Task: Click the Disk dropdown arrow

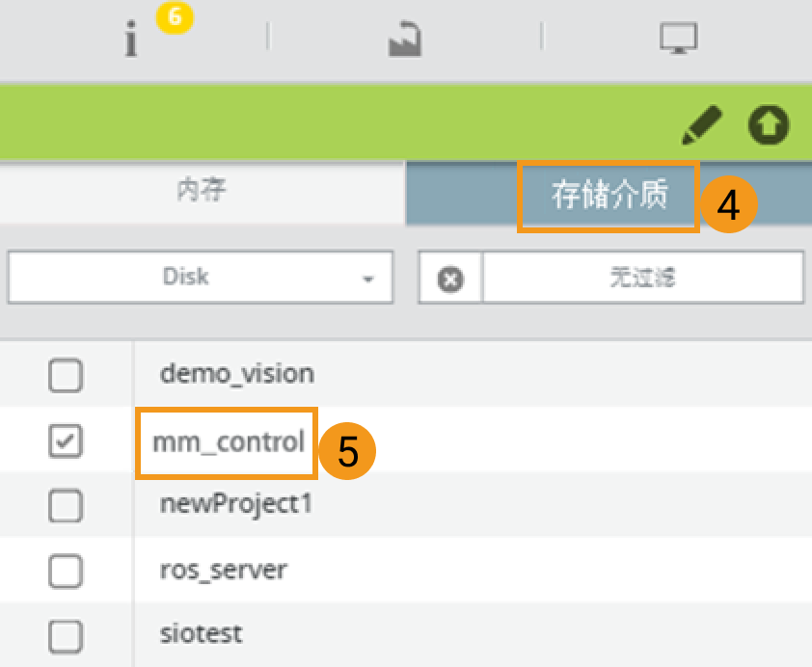Action: (367, 279)
